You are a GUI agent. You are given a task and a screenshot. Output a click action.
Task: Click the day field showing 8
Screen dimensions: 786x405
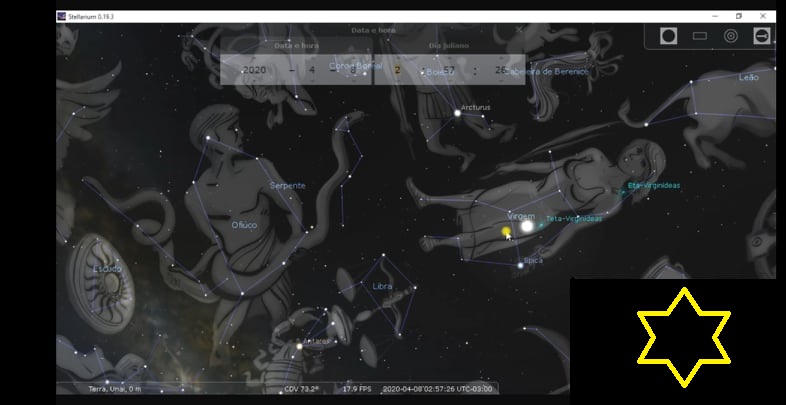(353, 70)
